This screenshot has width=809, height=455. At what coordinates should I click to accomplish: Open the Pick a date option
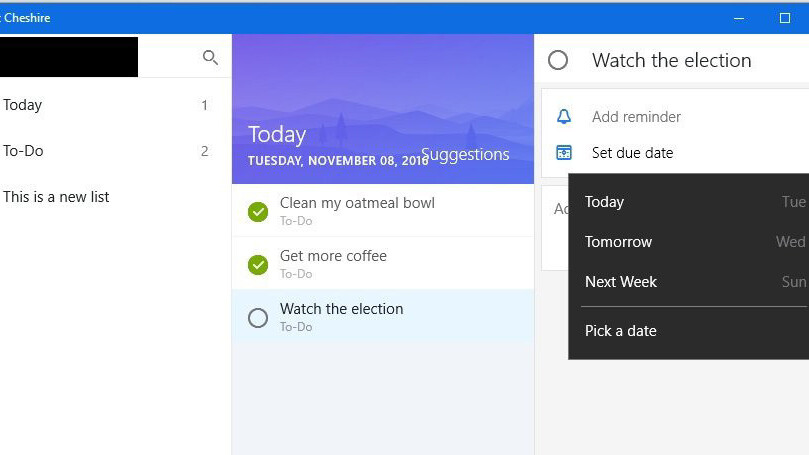(x=621, y=331)
